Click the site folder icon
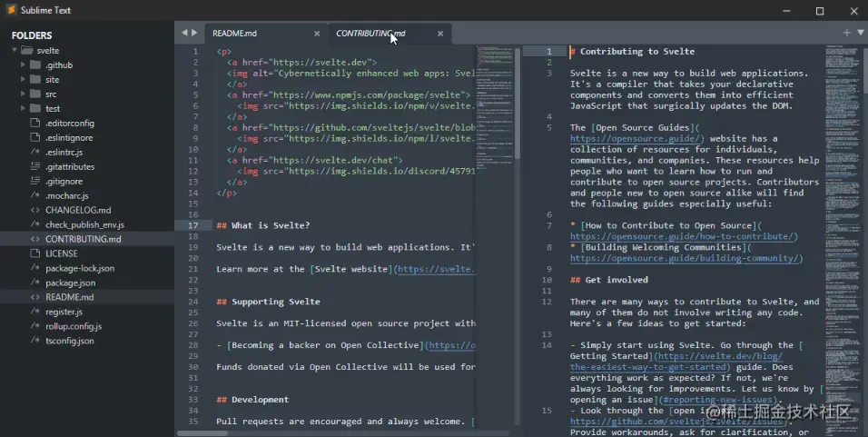 click(x=35, y=79)
